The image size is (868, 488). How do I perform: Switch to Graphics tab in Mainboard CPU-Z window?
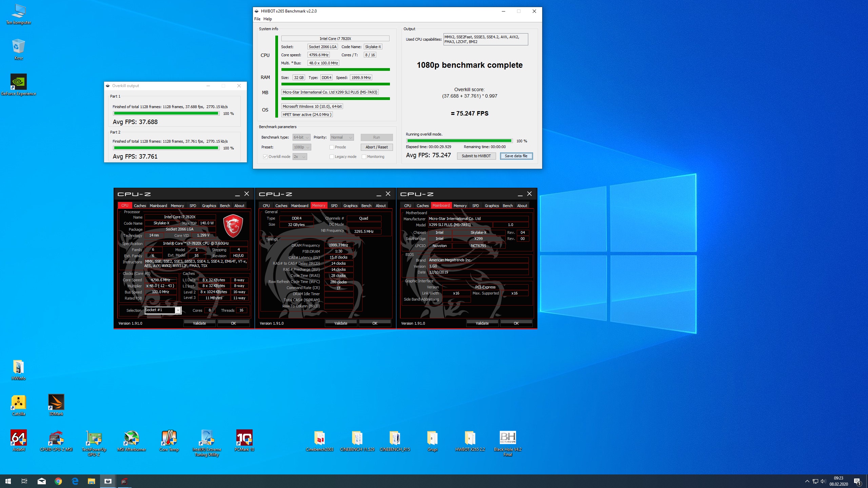coord(492,205)
